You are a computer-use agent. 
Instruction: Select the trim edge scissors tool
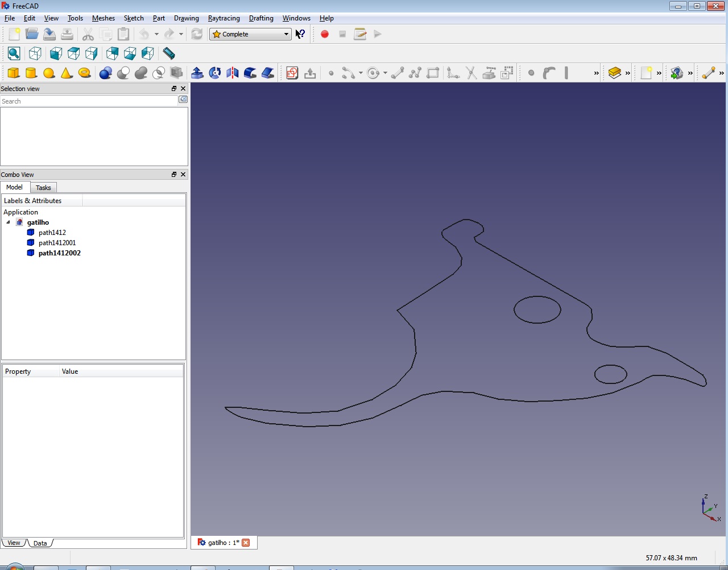point(471,73)
